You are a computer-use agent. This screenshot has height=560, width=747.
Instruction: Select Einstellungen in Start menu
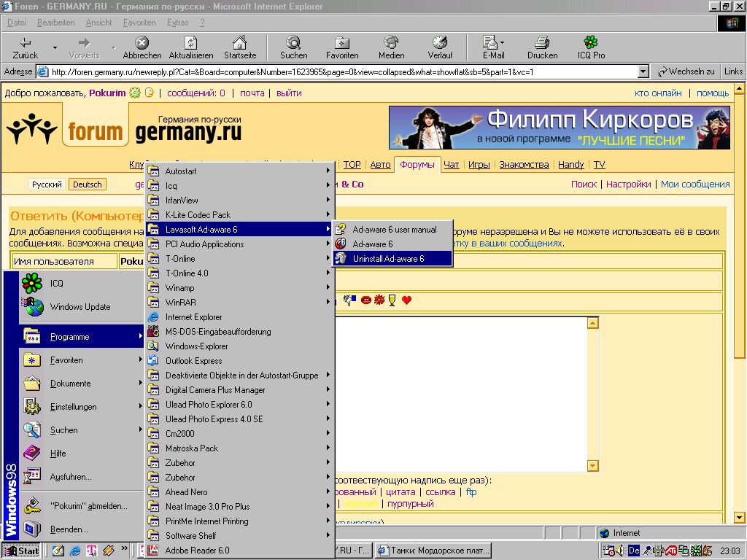pyautogui.click(x=81, y=407)
